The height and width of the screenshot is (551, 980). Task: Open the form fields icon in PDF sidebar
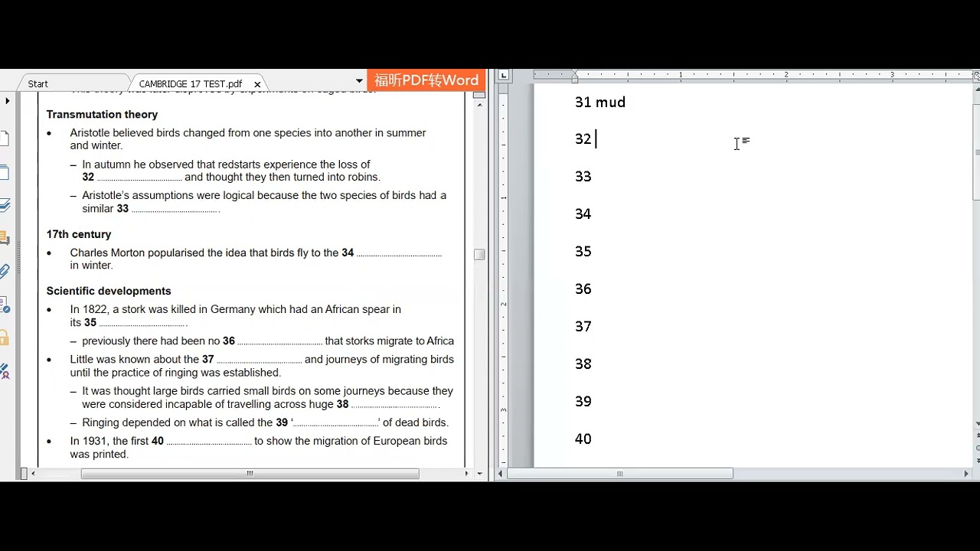click(4, 305)
